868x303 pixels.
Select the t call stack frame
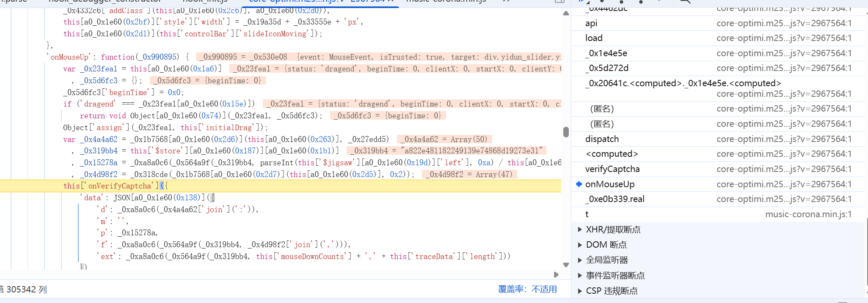click(x=718, y=214)
